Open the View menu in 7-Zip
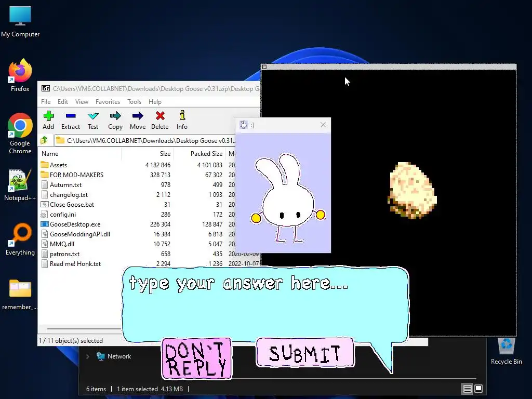The width and height of the screenshot is (532, 399). click(x=82, y=102)
